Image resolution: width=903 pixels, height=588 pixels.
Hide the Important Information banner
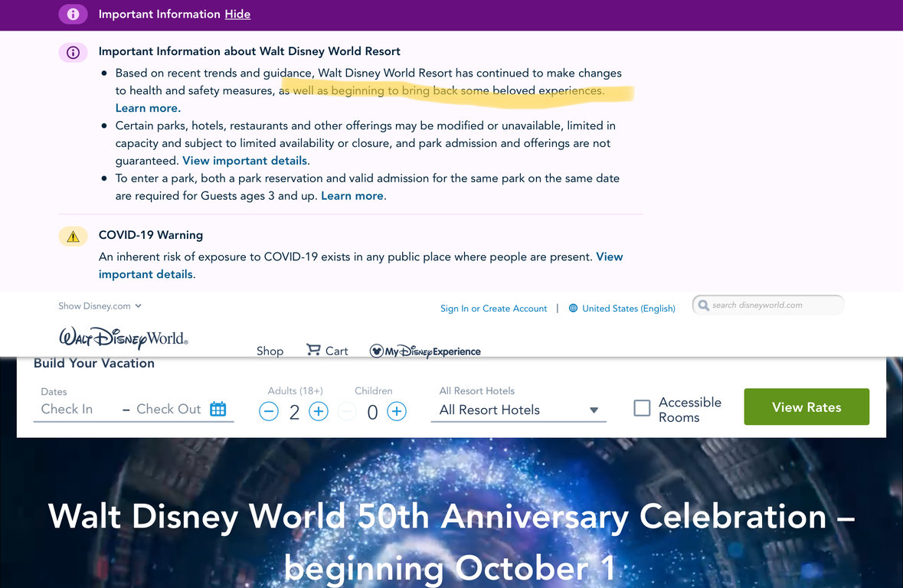pos(237,14)
